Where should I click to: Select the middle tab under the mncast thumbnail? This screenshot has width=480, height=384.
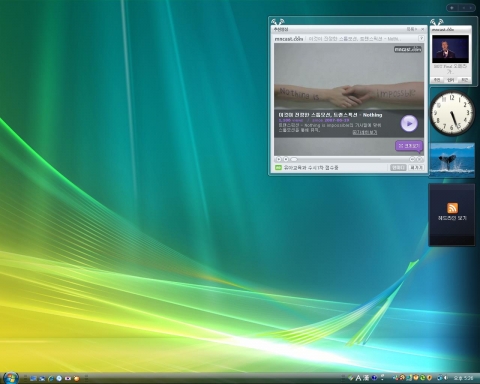451,80
